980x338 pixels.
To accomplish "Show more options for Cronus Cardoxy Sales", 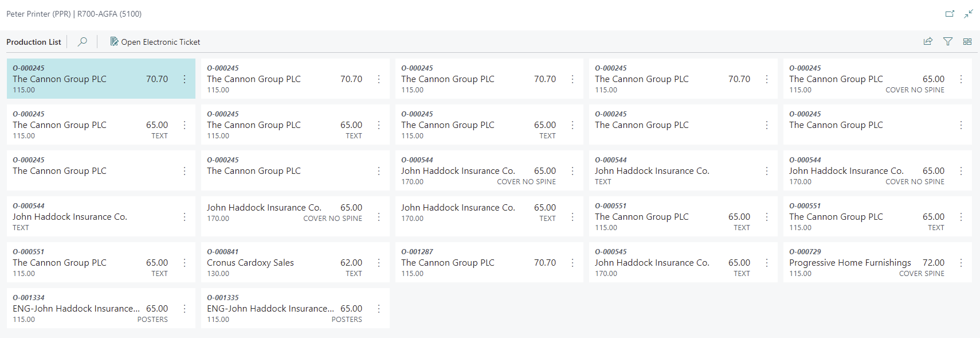I will 379,263.
